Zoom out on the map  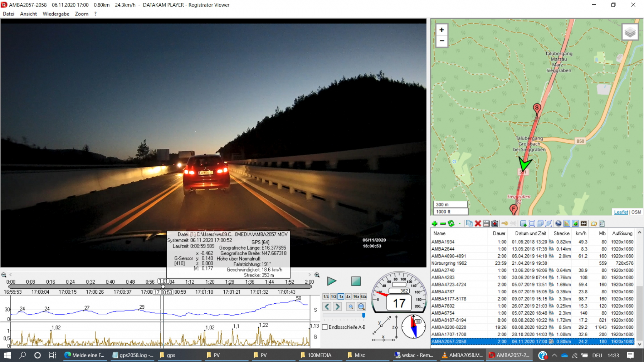pyautogui.click(x=442, y=41)
